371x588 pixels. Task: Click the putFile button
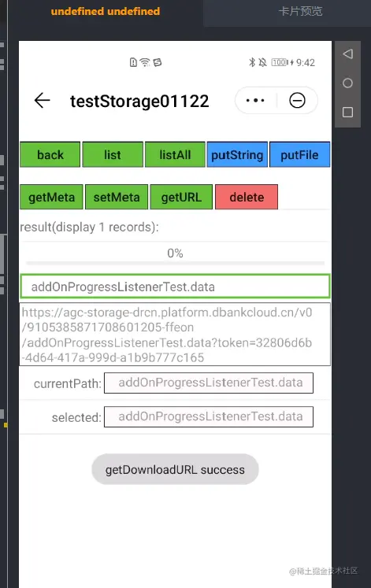[x=299, y=154]
